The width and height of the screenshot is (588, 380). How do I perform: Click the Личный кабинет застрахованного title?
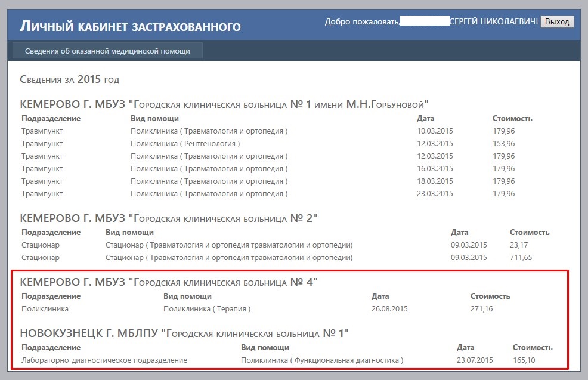click(130, 26)
